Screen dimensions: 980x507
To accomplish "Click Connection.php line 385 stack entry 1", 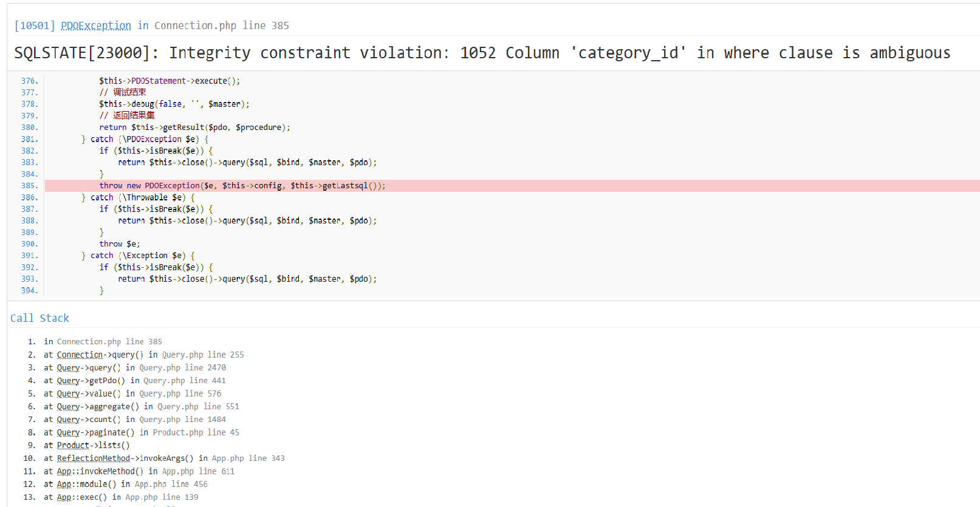I will (103, 342).
